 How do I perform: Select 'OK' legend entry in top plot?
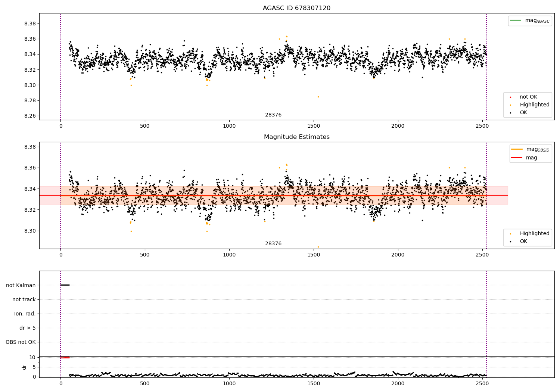click(x=518, y=112)
